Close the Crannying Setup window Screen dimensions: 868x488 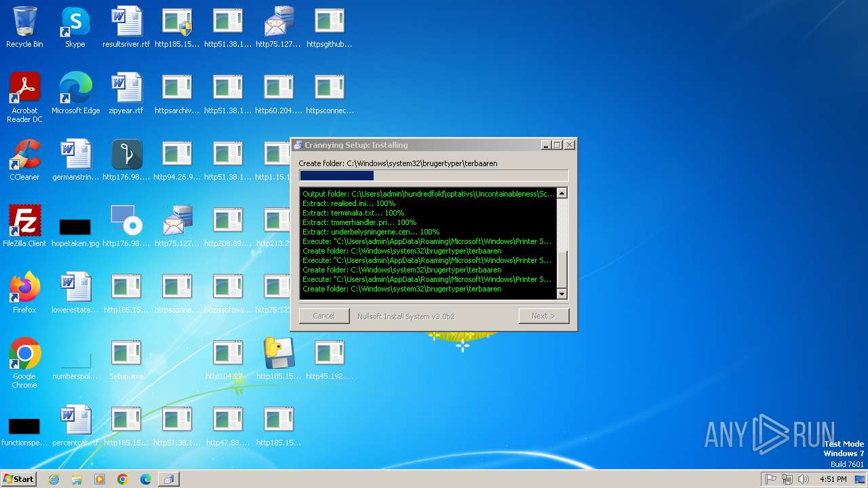point(570,145)
